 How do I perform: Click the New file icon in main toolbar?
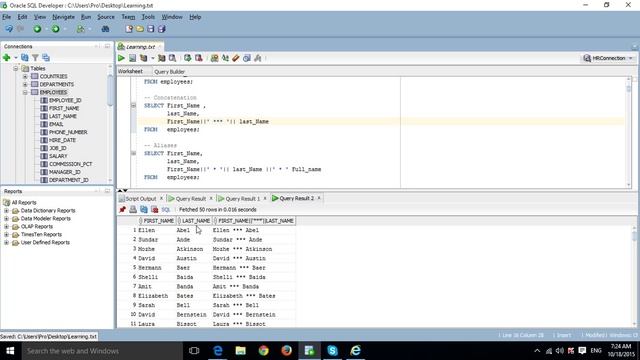[x=129, y=29]
